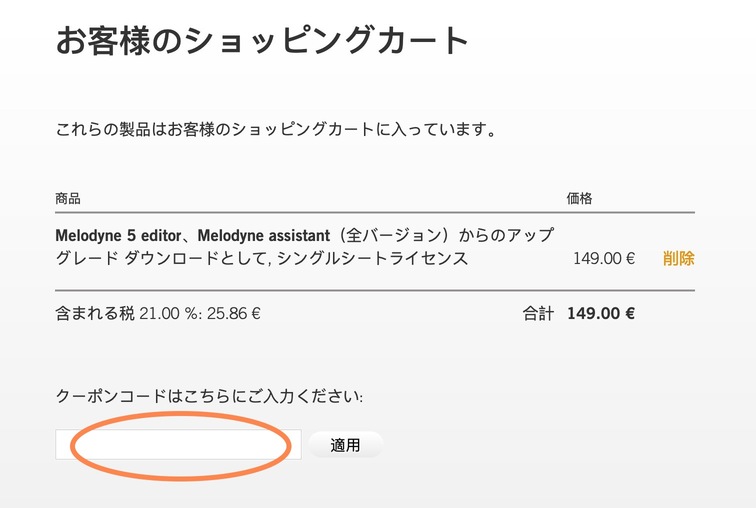Click the クーポンコードはこちらにご入力ください label
The image size is (756, 508).
[x=209, y=397]
